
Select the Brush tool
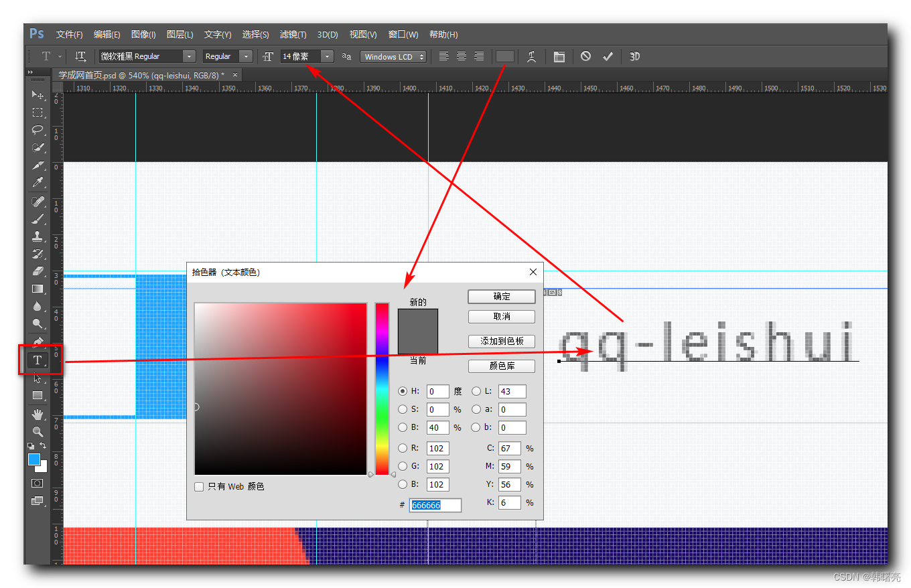pyautogui.click(x=38, y=219)
